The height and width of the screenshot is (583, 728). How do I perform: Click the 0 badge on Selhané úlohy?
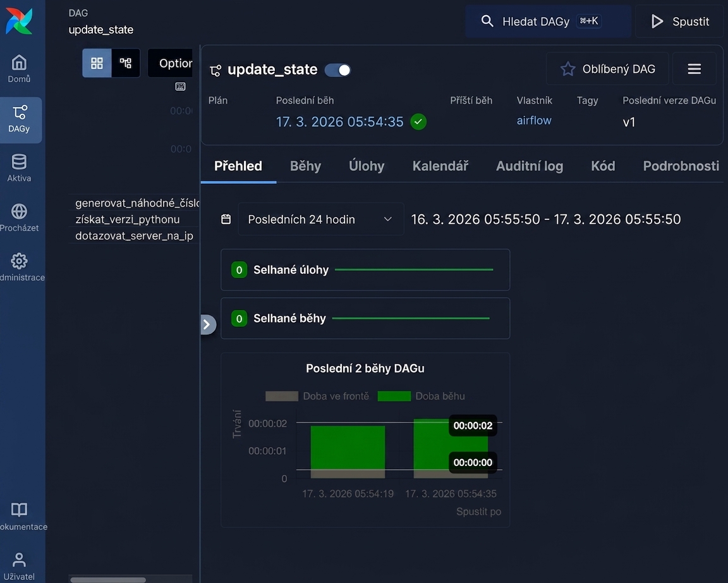click(239, 270)
